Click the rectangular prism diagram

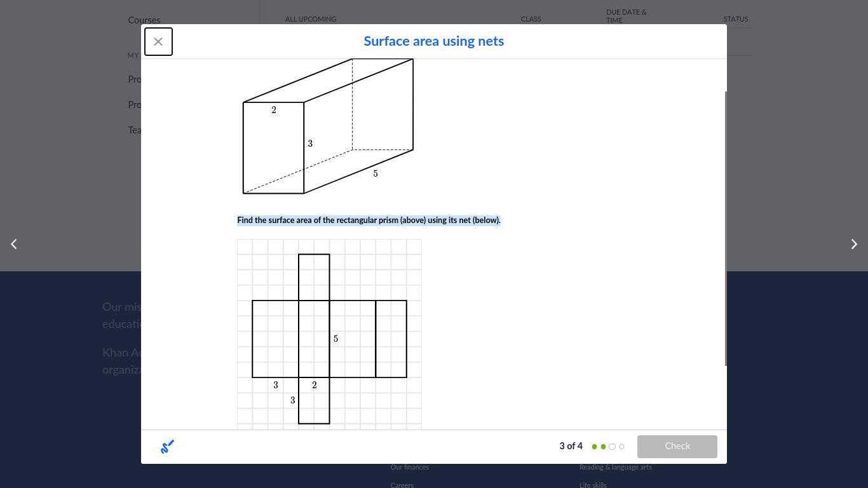coord(328,126)
